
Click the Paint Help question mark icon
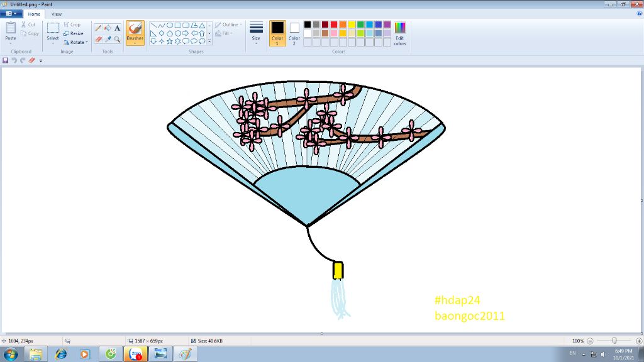639,14
